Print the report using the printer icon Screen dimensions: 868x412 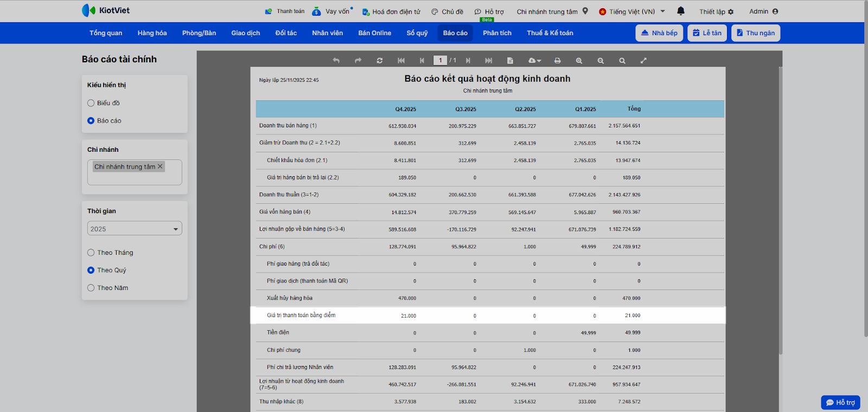(x=557, y=61)
